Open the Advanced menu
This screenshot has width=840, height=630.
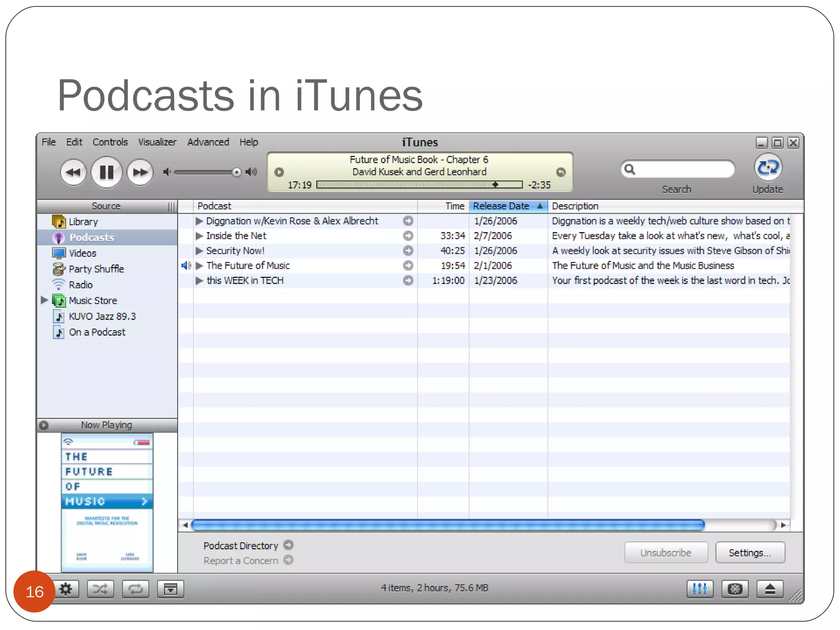[208, 142]
